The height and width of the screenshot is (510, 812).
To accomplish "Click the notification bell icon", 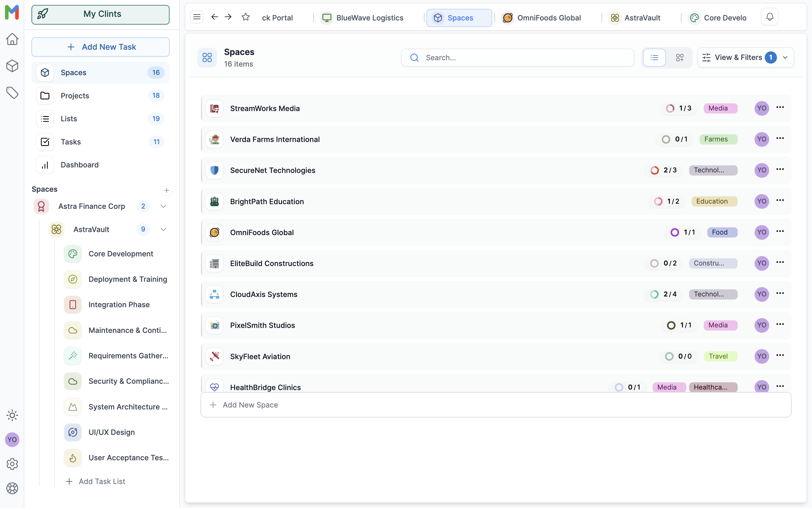I will click(769, 17).
